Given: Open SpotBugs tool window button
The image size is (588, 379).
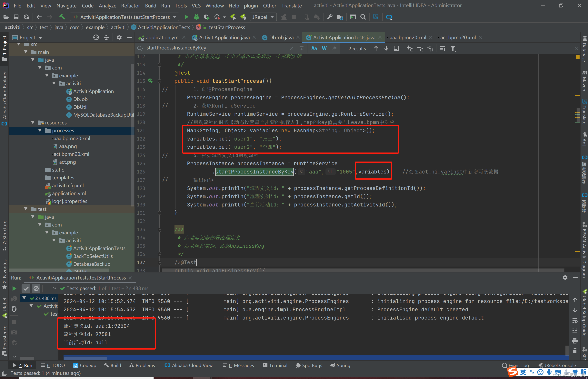Looking at the screenshot, I should (x=309, y=365).
